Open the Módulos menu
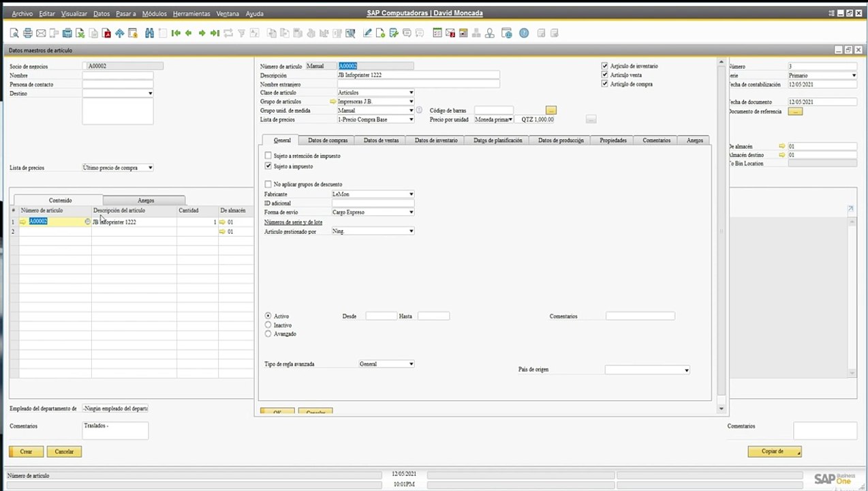This screenshot has height=491, width=868. (154, 14)
